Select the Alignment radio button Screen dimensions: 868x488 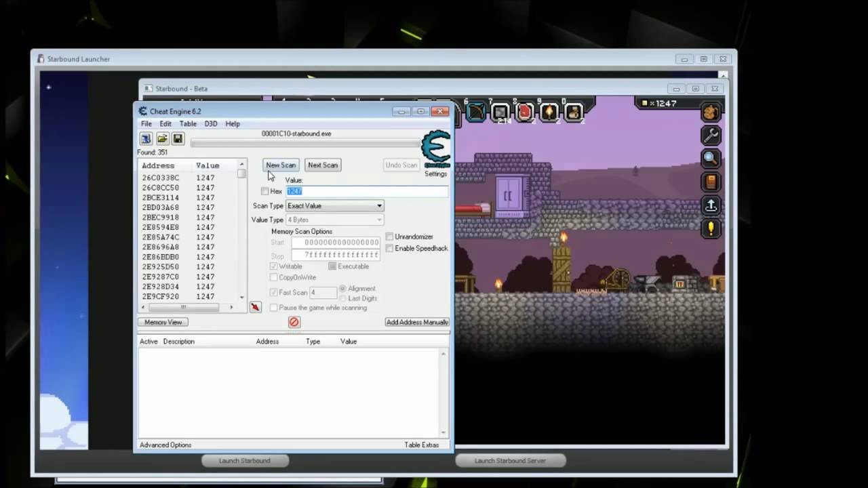point(342,289)
